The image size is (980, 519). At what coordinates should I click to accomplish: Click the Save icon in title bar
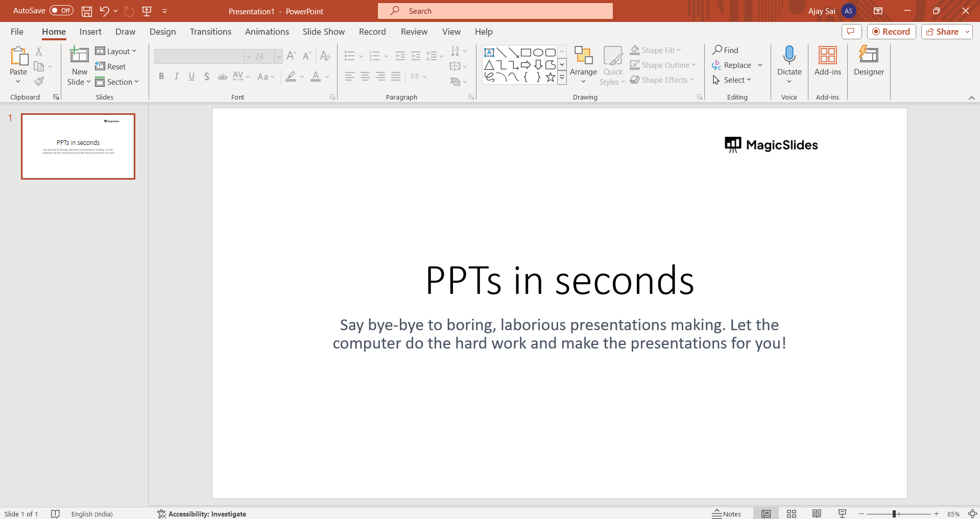pyautogui.click(x=87, y=11)
